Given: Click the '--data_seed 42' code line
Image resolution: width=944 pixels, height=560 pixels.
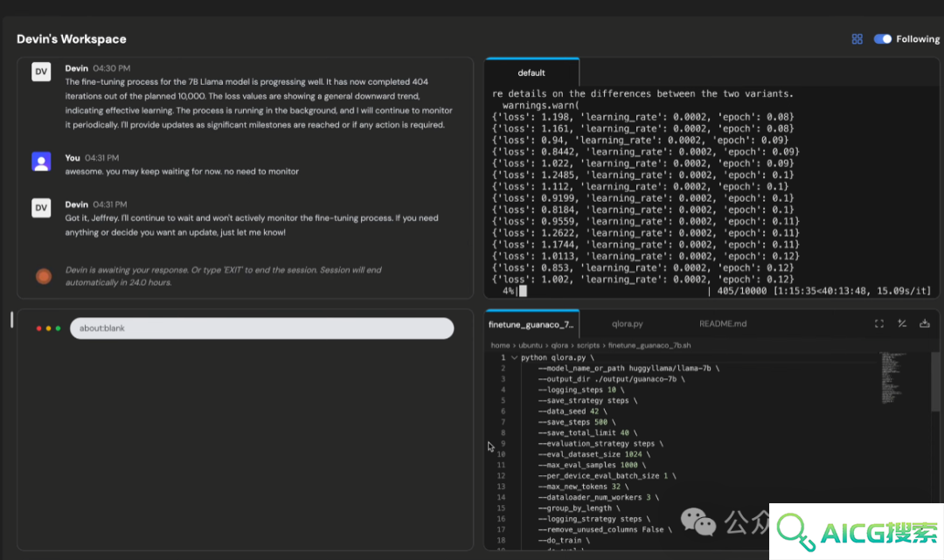Looking at the screenshot, I should click(573, 411).
